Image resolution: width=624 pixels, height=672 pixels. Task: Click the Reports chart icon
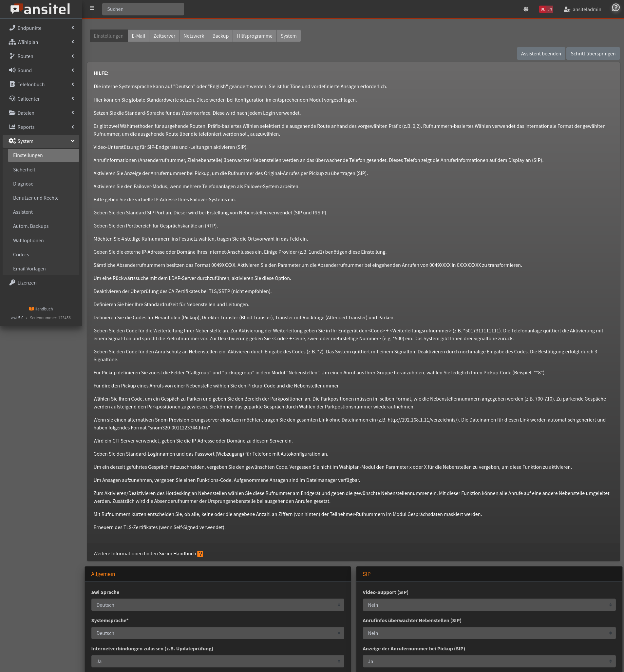(12, 127)
